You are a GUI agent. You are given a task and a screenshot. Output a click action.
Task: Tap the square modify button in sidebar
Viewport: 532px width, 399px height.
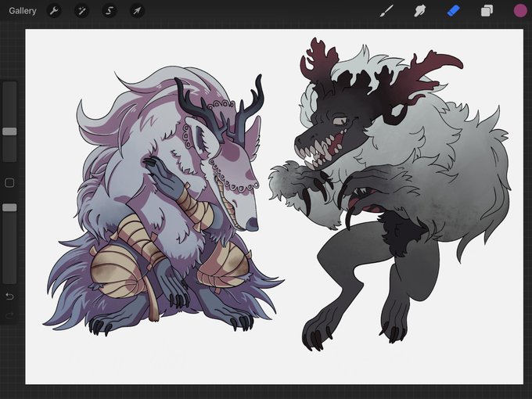[x=9, y=183]
